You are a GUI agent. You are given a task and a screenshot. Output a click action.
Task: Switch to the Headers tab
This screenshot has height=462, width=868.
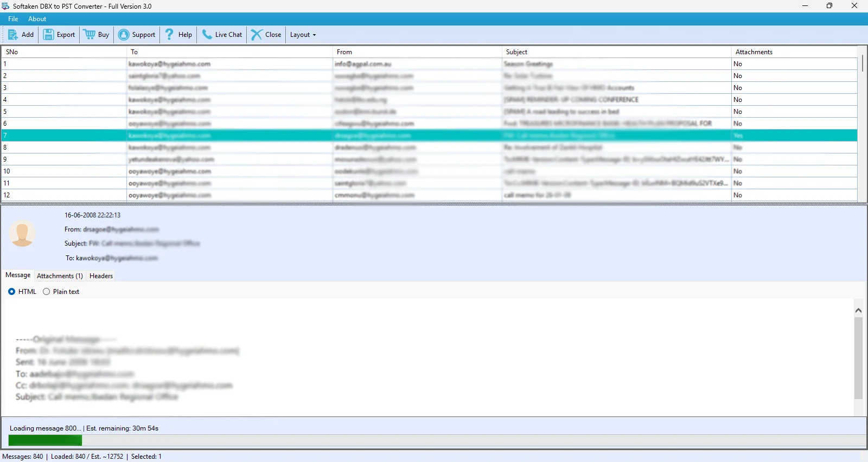pos(101,276)
